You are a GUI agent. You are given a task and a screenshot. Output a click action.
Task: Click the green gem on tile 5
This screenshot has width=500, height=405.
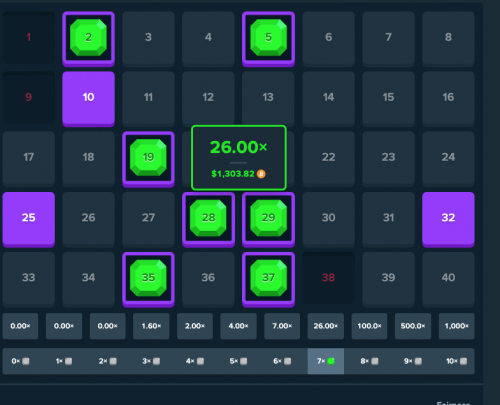tap(268, 37)
